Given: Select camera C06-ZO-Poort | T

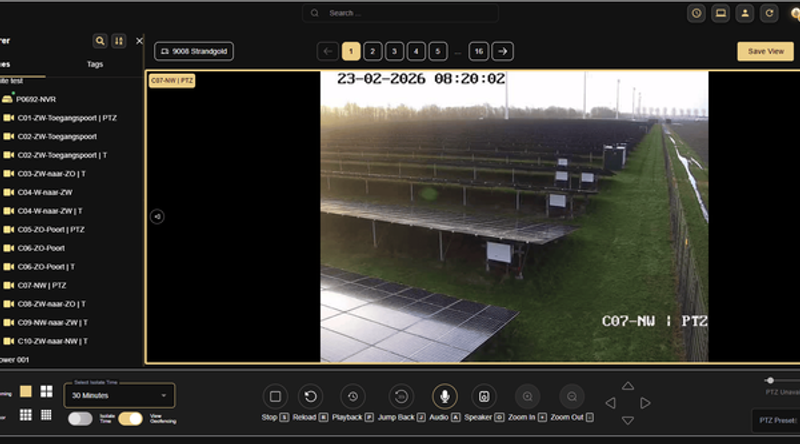Looking at the screenshot, I should (39, 267).
